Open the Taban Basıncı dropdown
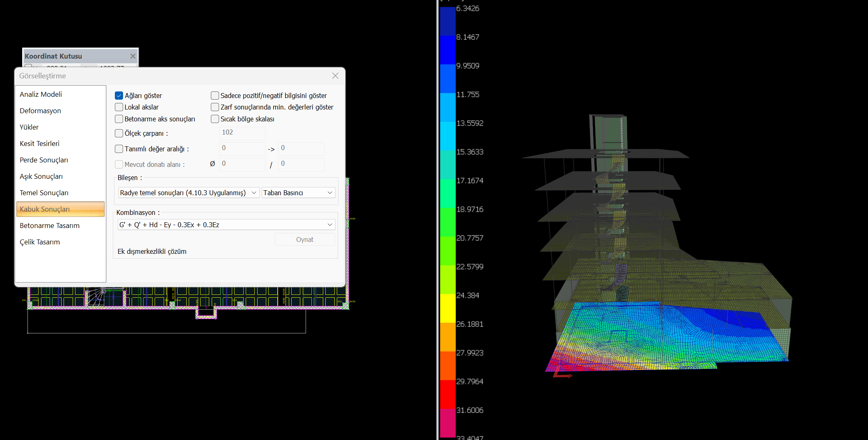Image resolution: width=868 pixels, height=440 pixels. [298, 193]
